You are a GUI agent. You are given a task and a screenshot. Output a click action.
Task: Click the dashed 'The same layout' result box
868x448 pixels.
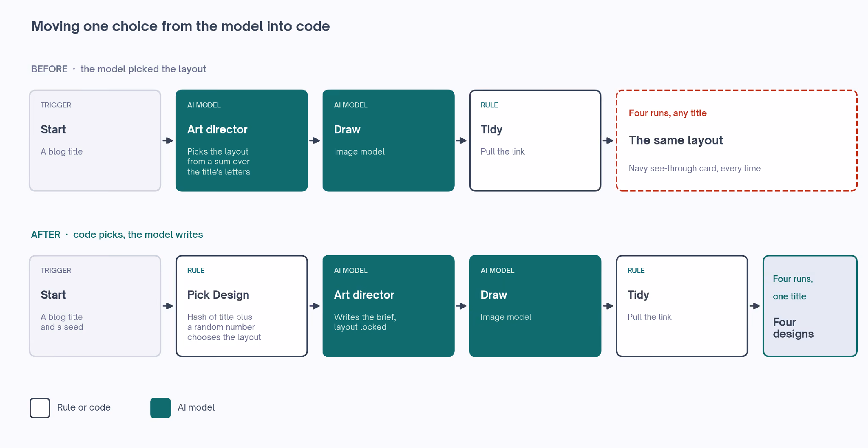click(x=736, y=141)
